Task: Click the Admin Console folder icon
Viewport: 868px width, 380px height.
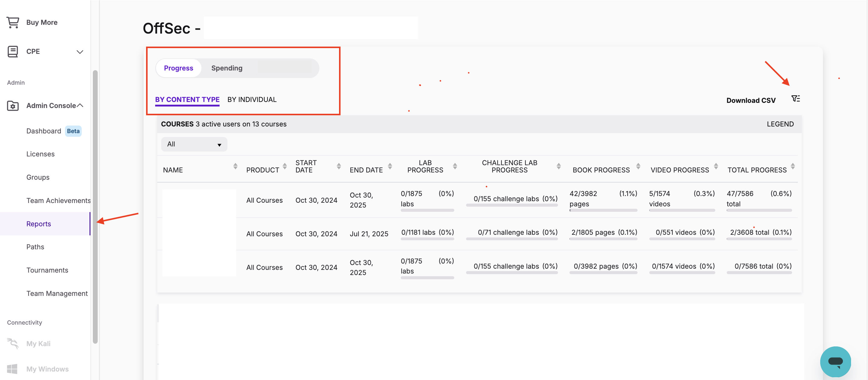Action: (13, 106)
